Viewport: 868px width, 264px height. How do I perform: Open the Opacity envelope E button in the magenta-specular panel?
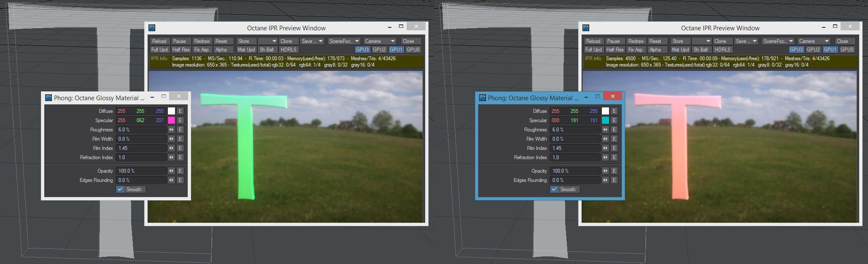(180, 171)
